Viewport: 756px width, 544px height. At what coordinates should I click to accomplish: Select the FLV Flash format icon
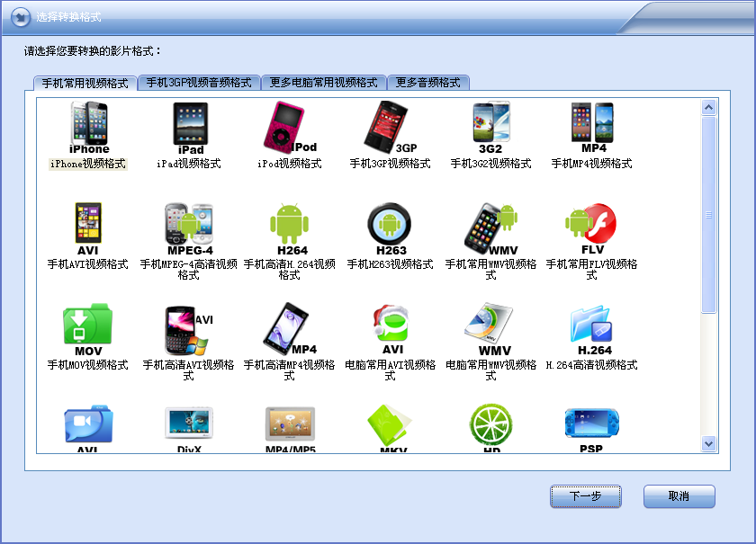[x=591, y=229]
